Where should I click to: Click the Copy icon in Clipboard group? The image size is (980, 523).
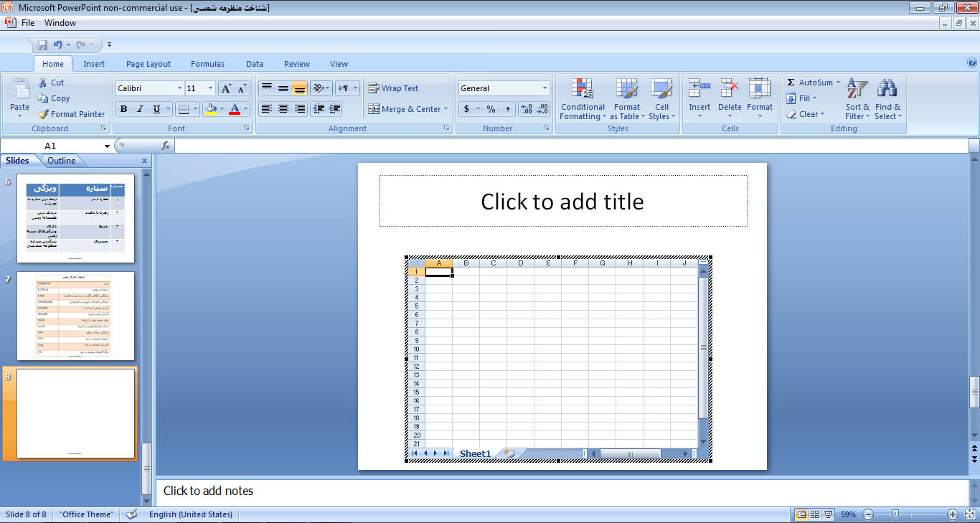pyautogui.click(x=42, y=98)
